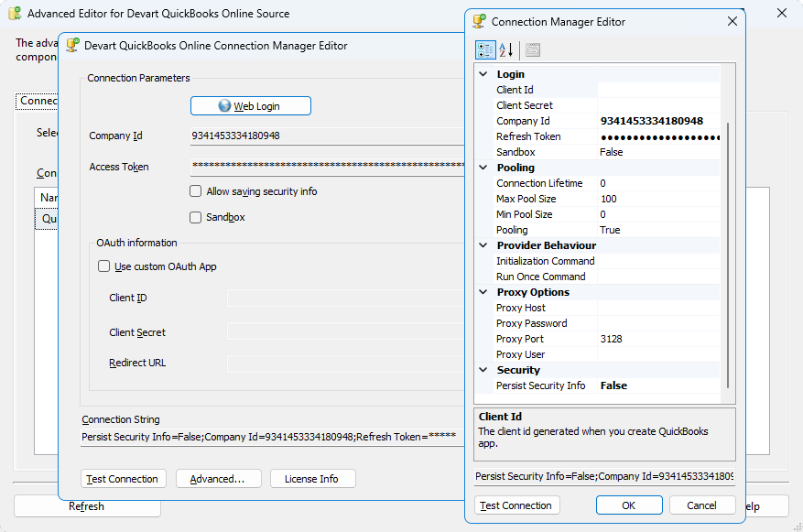Screen dimensions: 803x532
Task: Click the Connection Manager Editor title icon
Action: point(480,21)
